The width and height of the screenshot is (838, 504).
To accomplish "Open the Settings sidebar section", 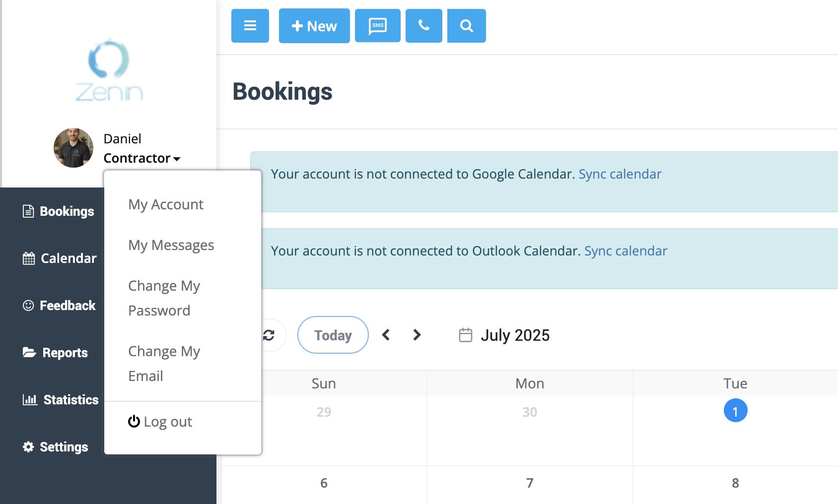I will [64, 446].
